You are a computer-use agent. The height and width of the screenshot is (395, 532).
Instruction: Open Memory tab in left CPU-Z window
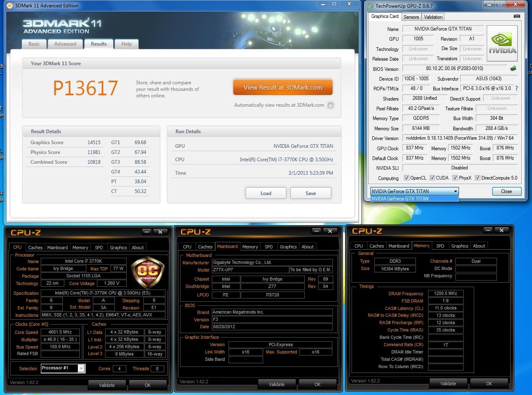click(80, 248)
